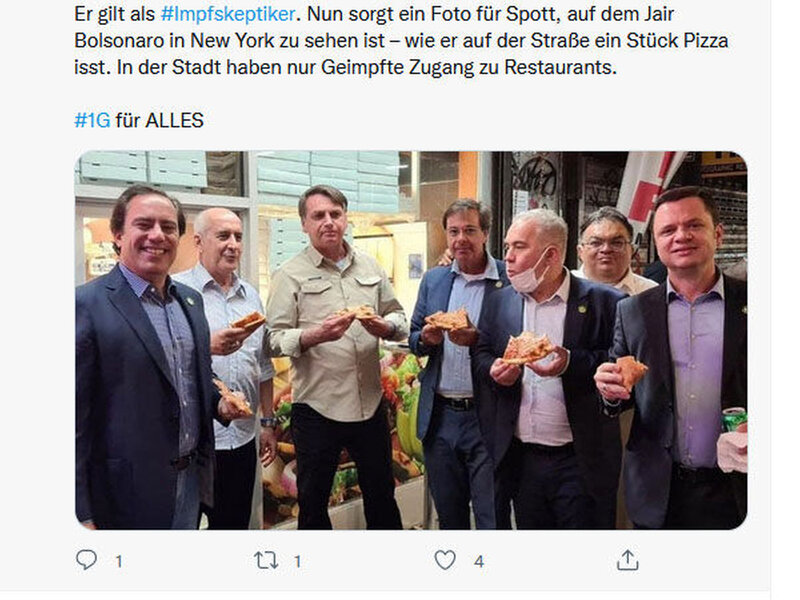The width and height of the screenshot is (800, 600).
Task: Click the retweet count beside the arrows
Action: (297, 562)
